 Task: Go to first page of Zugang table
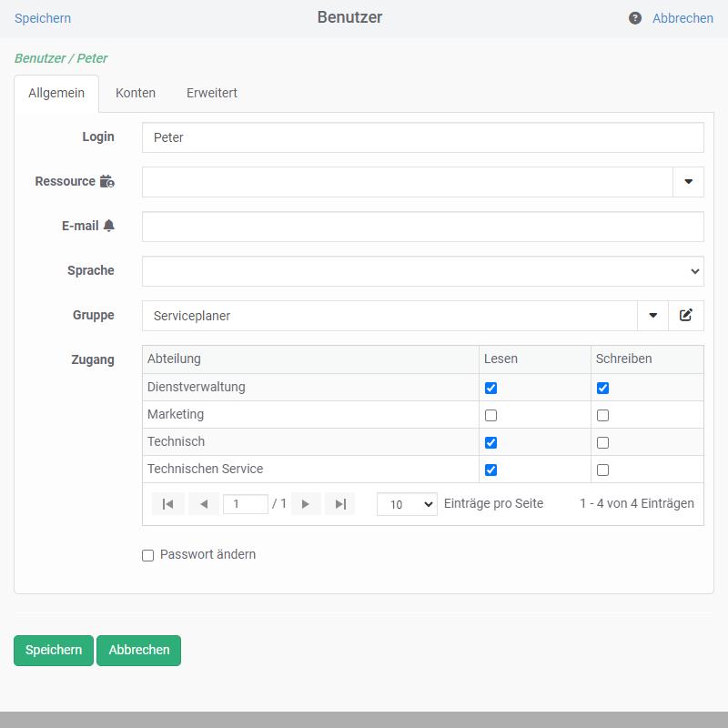[168, 504]
